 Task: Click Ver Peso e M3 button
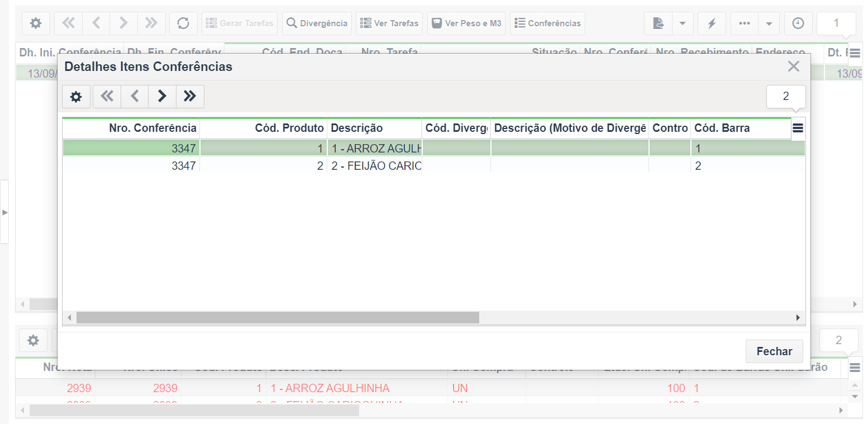point(466,23)
